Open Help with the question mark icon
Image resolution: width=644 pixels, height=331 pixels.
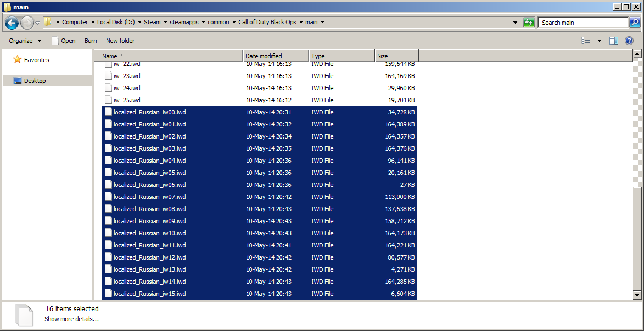point(629,41)
